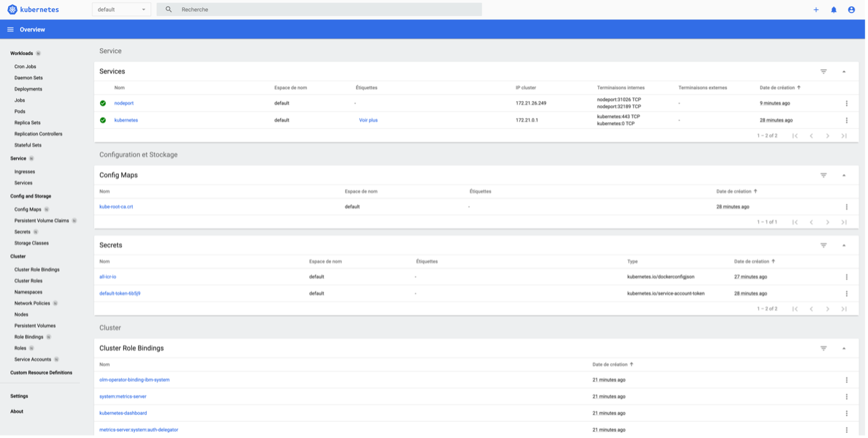Open metrics-server:system:auth-delegator binding

click(x=139, y=430)
